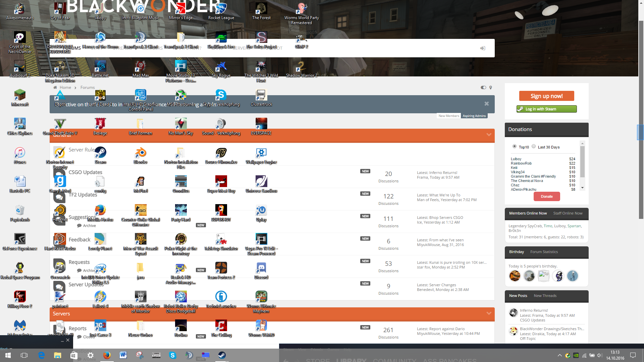Open the Action Center notification icon
The width and height of the screenshot is (644, 362).
(x=633, y=355)
